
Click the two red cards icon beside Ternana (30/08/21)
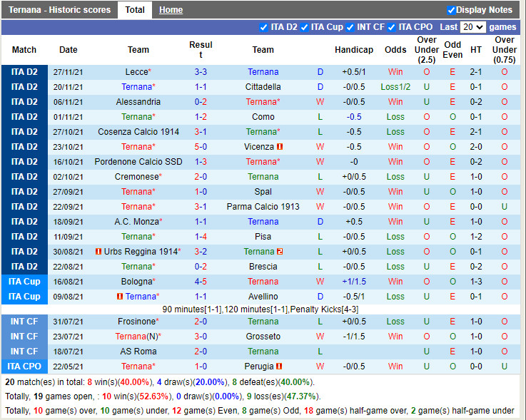(280, 252)
